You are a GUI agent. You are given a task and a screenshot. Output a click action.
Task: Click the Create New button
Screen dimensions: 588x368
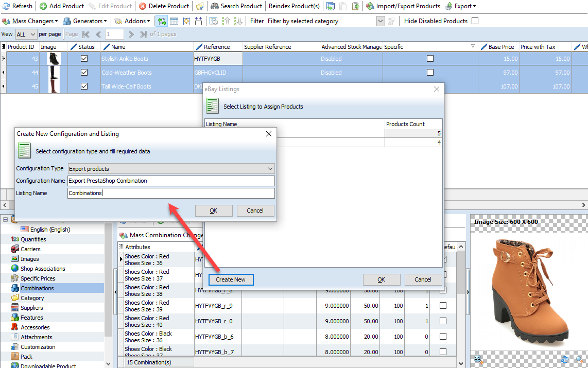pyautogui.click(x=231, y=279)
